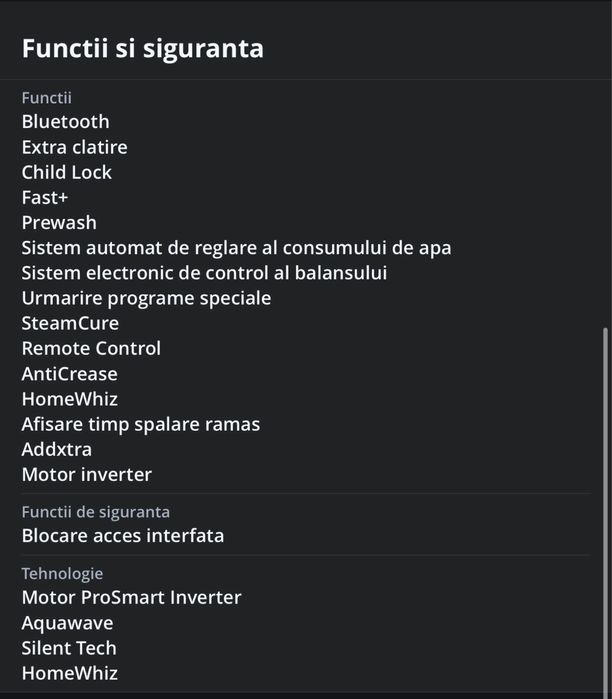Click Urmarire programe speciale text
The height and width of the screenshot is (699, 612).
click(x=146, y=298)
